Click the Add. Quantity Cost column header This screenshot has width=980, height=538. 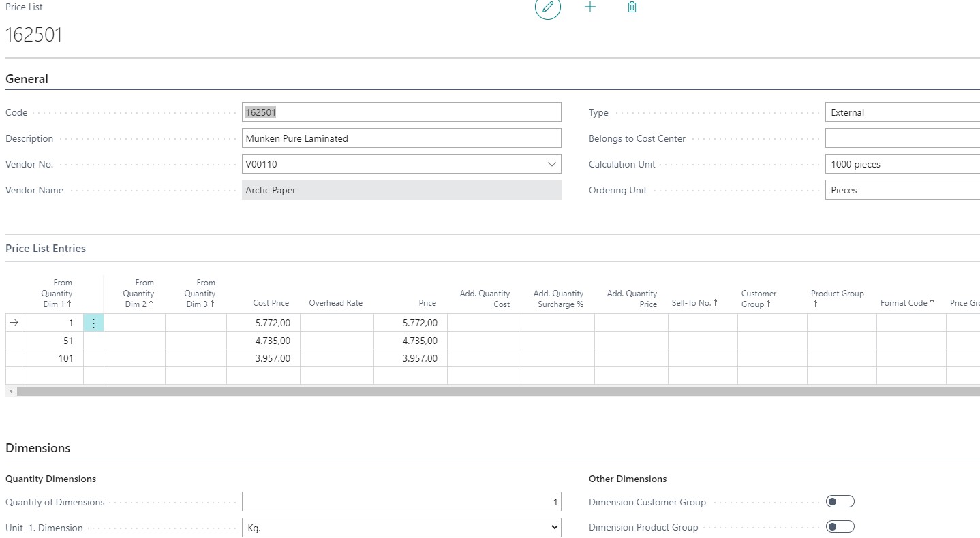[x=485, y=299]
